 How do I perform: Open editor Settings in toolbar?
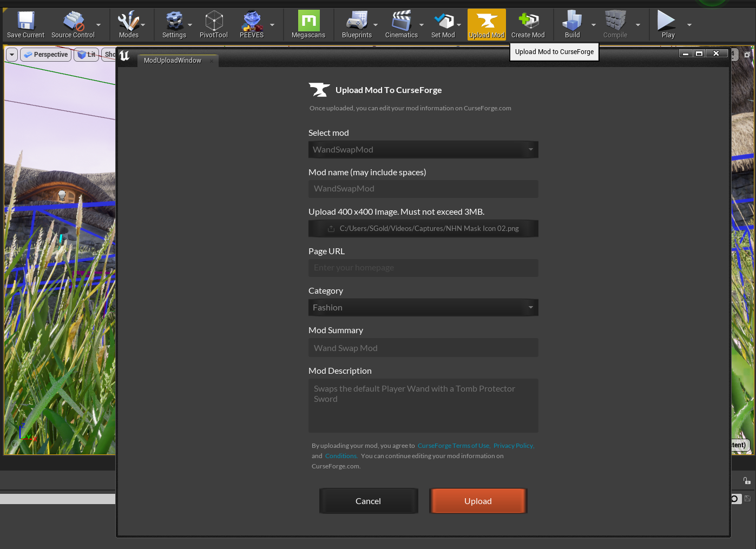pyautogui.click(x=174, y=25)
